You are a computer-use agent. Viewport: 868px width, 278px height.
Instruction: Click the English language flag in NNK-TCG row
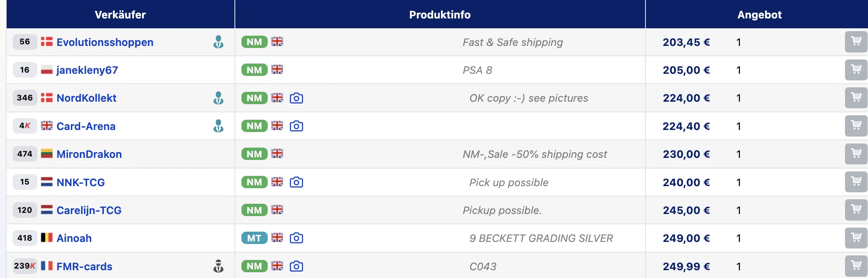coord(277,182)
